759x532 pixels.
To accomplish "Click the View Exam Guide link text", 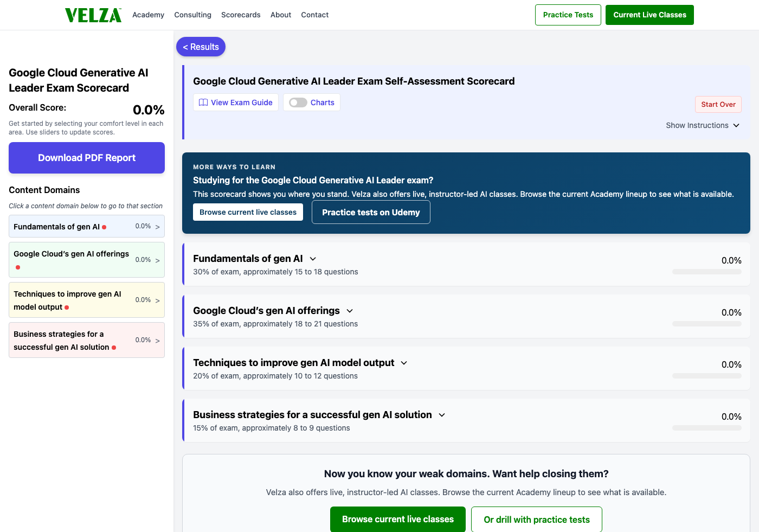I will pyautogui.click(x=242, y=102).
